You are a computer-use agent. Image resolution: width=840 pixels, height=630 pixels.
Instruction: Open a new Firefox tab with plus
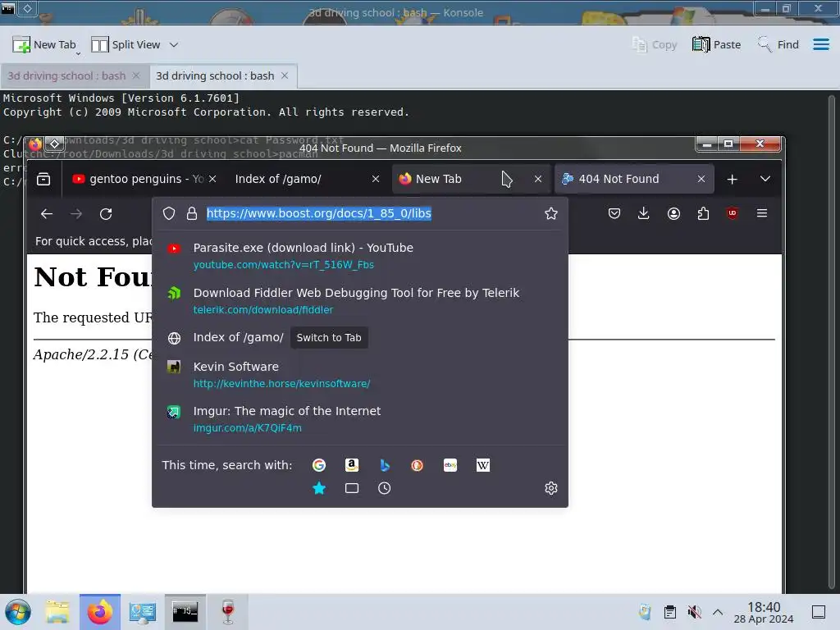coord(733,179)
